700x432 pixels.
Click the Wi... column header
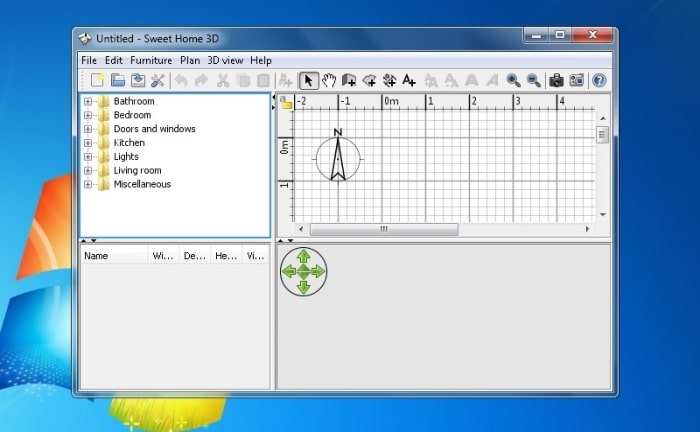tap(163, 256)
